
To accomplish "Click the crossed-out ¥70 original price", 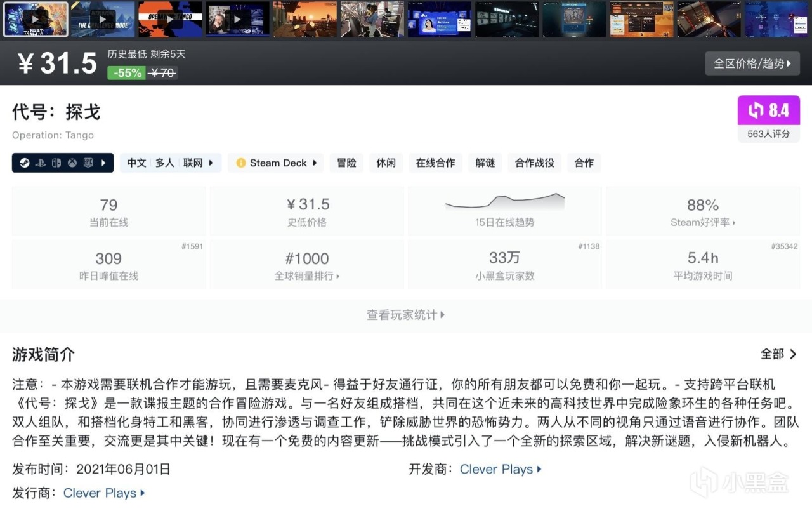I will [x=162, y=73].
